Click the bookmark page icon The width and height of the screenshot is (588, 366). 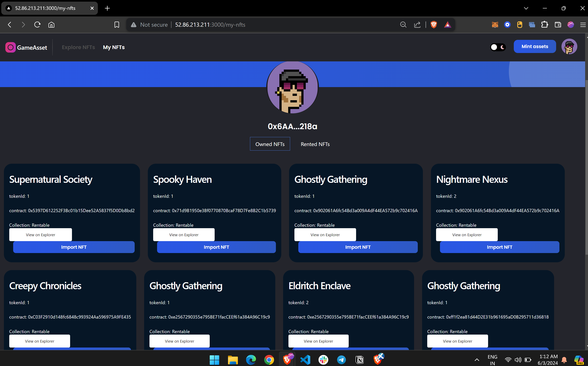tap(117, 25)
